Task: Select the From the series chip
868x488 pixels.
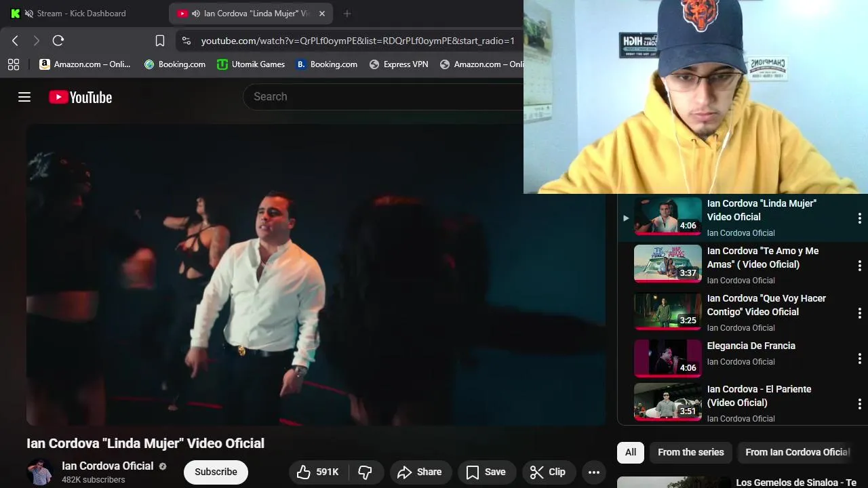Action: click(691, 452)
